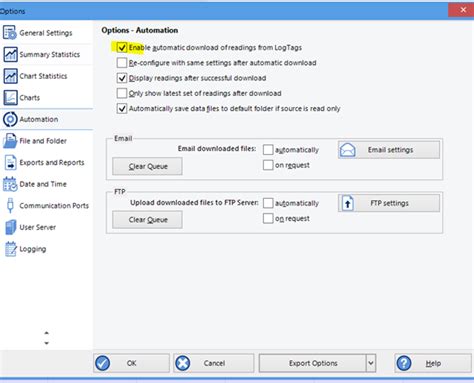Click the Summary Statistics chart icon
This screenshot has width=474, height=383.
(10, 54)
